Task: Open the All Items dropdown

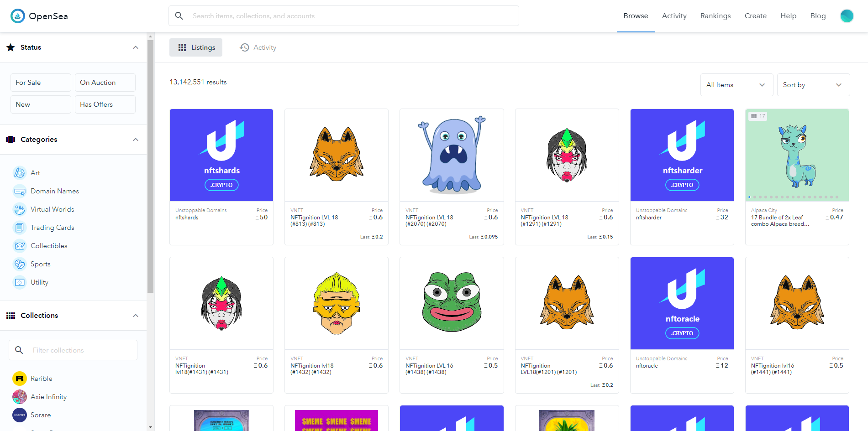Action: pyautogui.click(x=736, y=85)
